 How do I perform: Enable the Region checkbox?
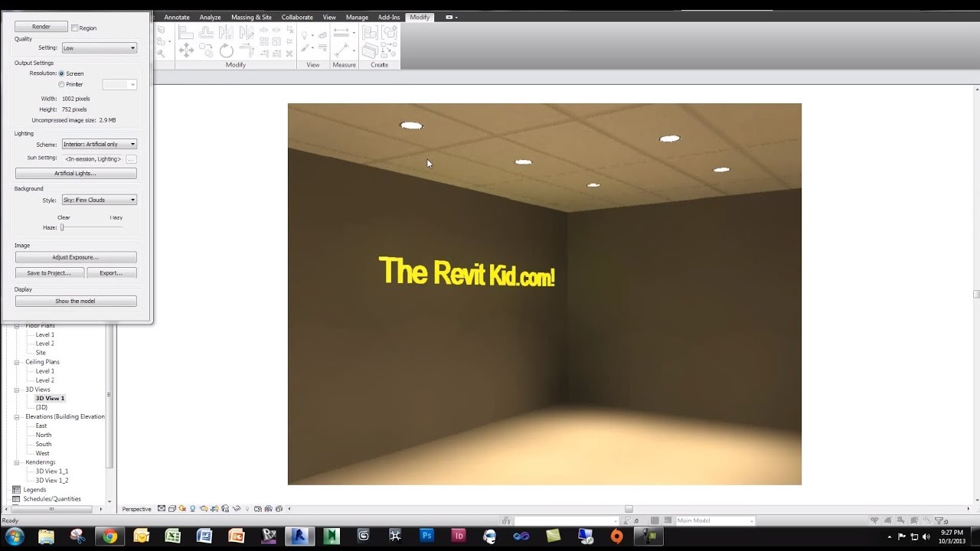click(x=75, y=28)
